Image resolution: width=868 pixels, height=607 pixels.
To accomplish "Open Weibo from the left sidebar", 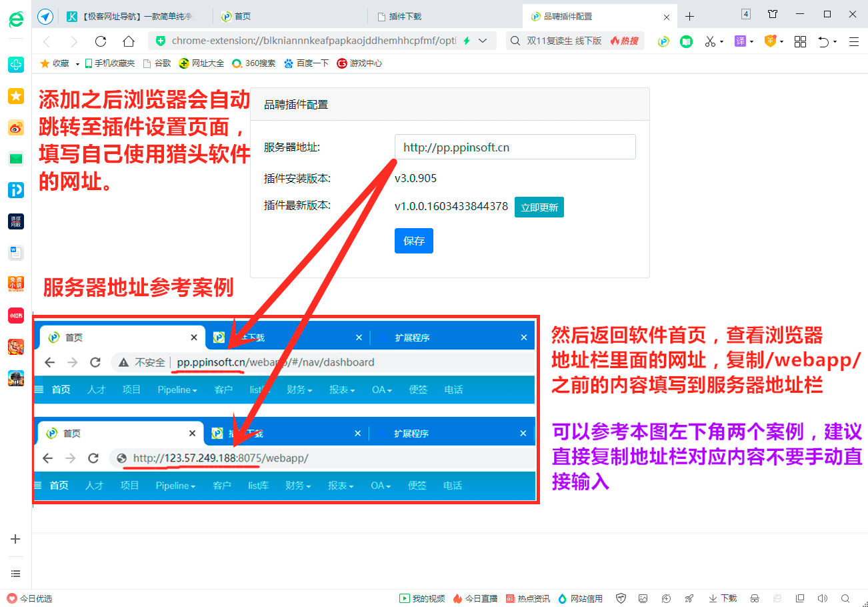I will click(16, 128).
